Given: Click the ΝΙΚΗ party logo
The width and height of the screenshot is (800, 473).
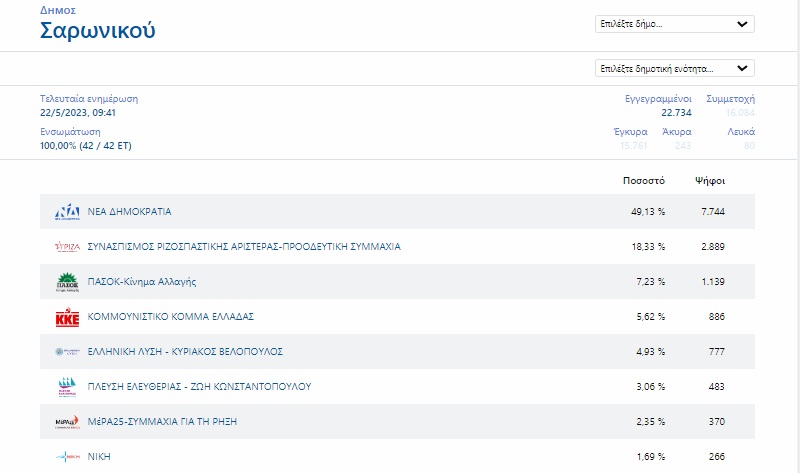Looking at the screenshot, I should pos(67,457).
